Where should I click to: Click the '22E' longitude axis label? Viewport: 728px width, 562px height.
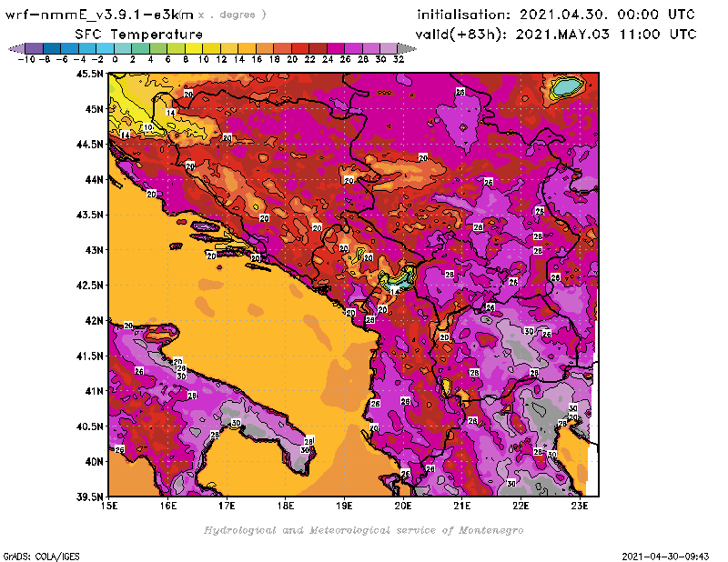[x=521, y=506]
